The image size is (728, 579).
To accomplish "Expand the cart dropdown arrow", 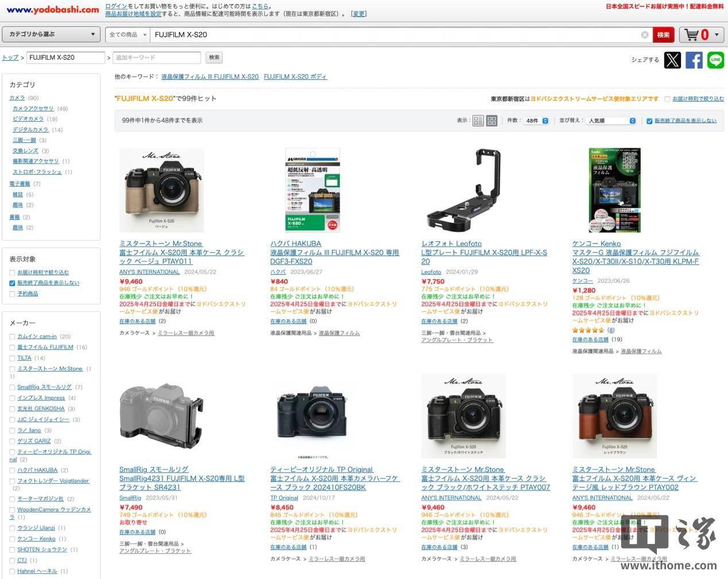I will coord(717,34).
